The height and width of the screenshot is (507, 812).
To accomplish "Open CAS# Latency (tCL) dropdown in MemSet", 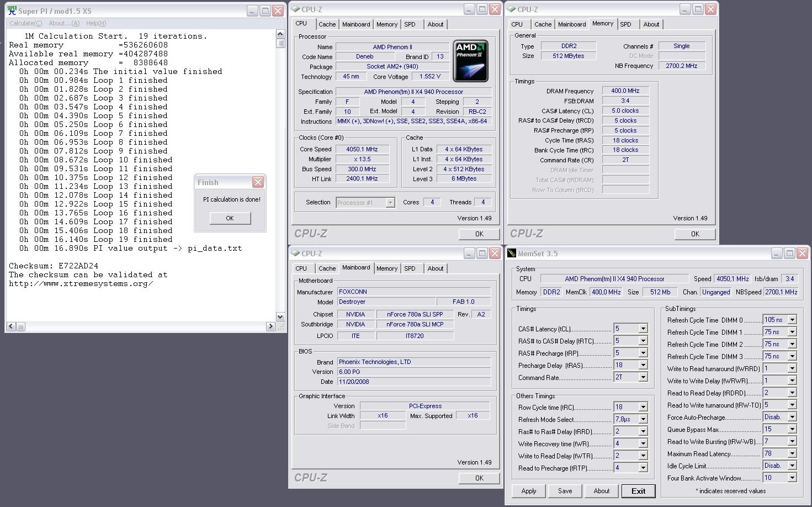I will pyautogui.click(x=643, y=329).
